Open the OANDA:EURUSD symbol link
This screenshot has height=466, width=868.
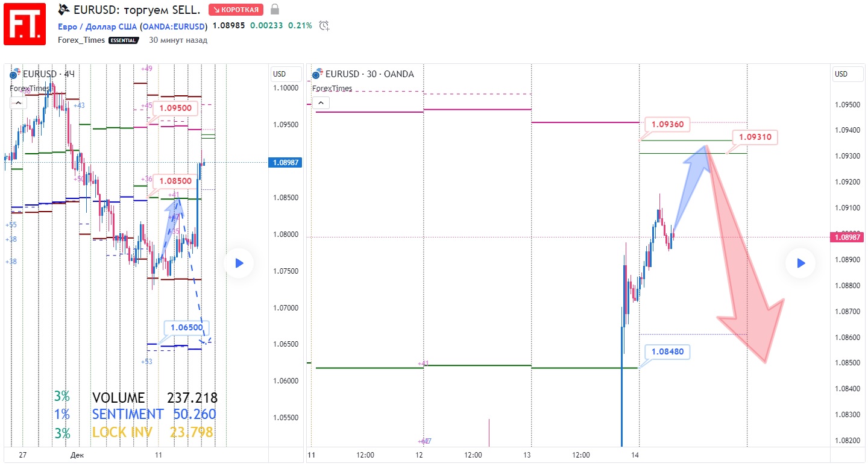pos(174,27)
